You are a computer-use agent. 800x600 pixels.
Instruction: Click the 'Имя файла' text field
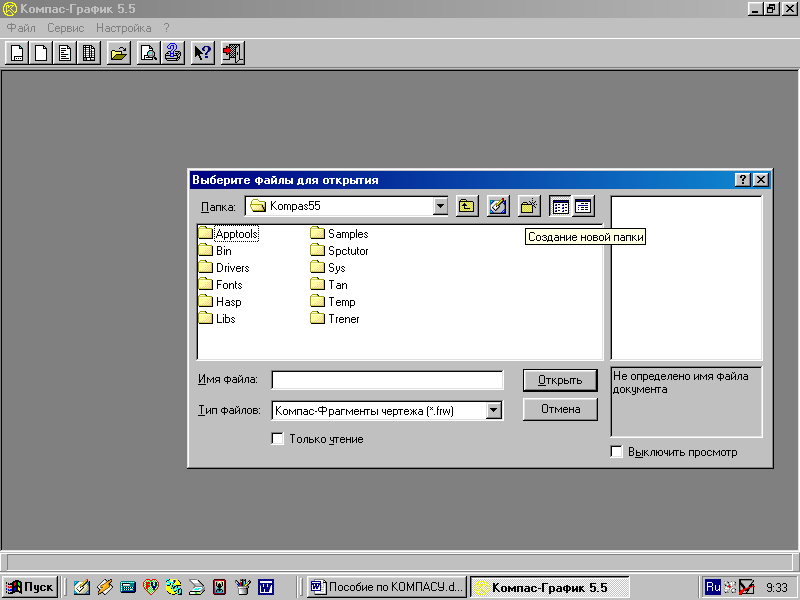pos(387,380)
